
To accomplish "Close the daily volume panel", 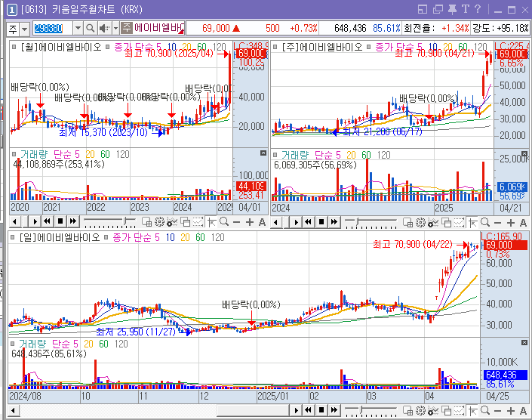I will click(x=524, y=343).
